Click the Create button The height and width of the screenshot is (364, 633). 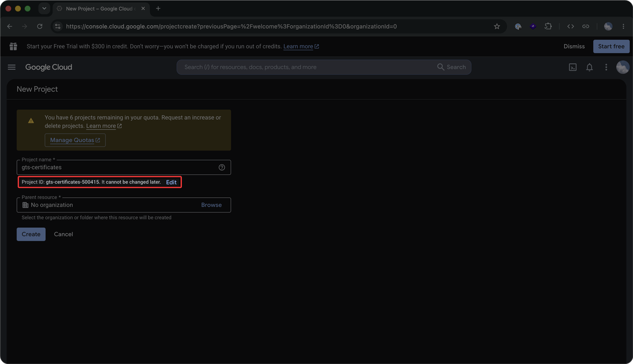pyautogui.click(x=31, y=234)
